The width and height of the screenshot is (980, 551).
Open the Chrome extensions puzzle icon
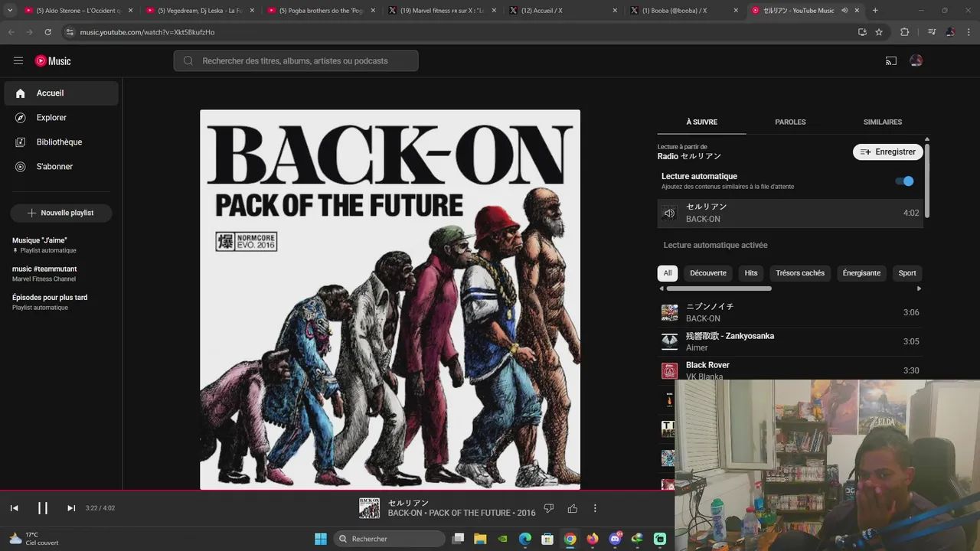click(904, 32)
